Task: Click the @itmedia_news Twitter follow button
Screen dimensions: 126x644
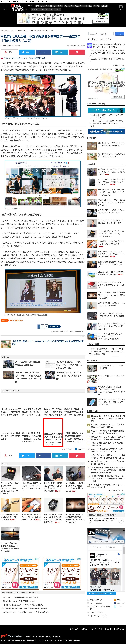Action: (x=101, y=593)
